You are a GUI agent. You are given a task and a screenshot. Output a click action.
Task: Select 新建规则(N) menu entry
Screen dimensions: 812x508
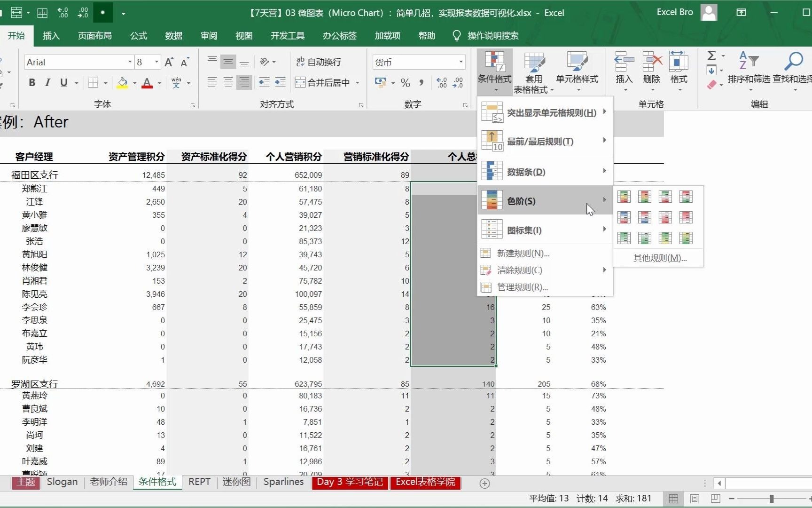[545, 253]
